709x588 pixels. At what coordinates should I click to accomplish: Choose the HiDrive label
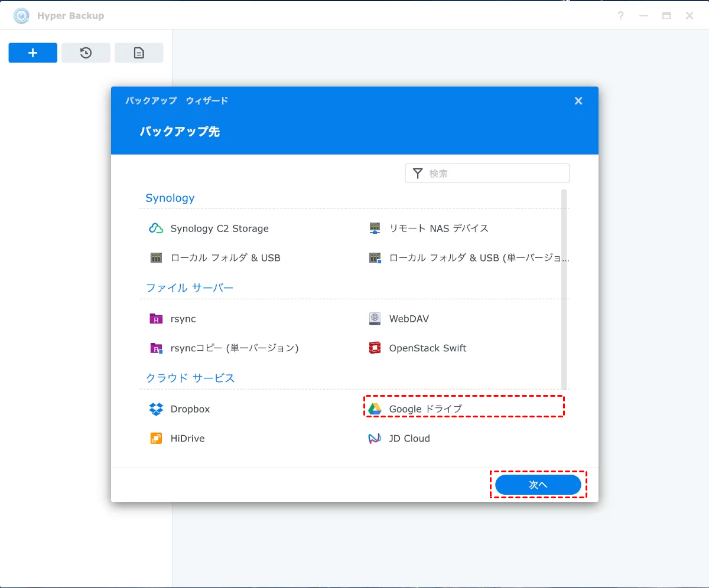(x=187, y=439)
